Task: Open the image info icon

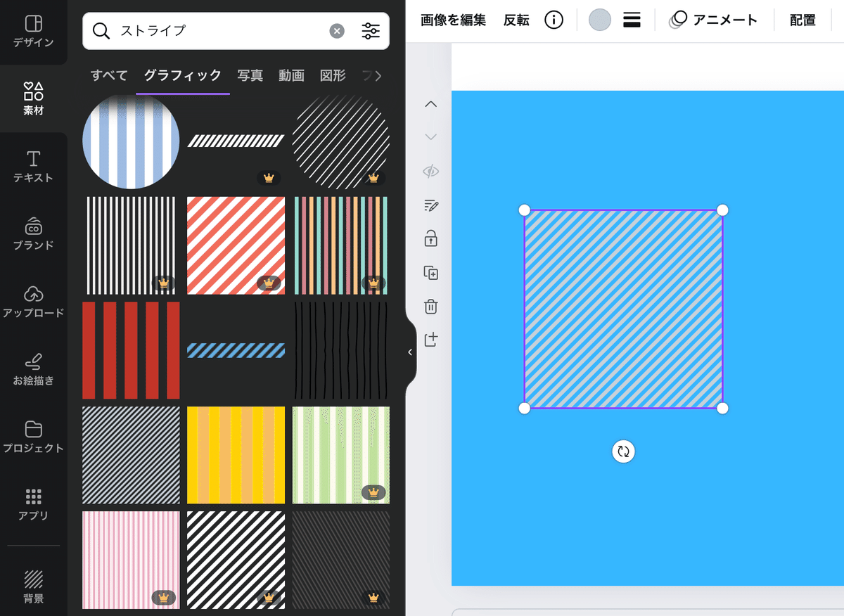Action: click(554, 20)
